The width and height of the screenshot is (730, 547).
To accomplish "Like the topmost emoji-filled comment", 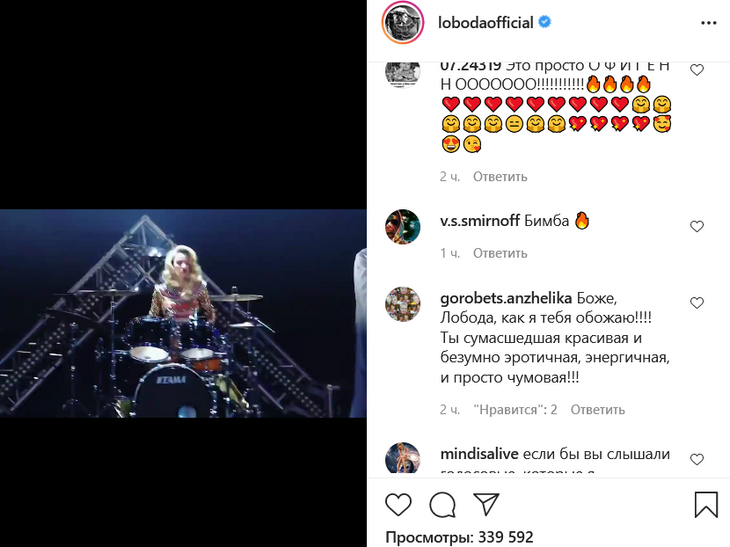I will pyautogui.click(x=696, y=70).
